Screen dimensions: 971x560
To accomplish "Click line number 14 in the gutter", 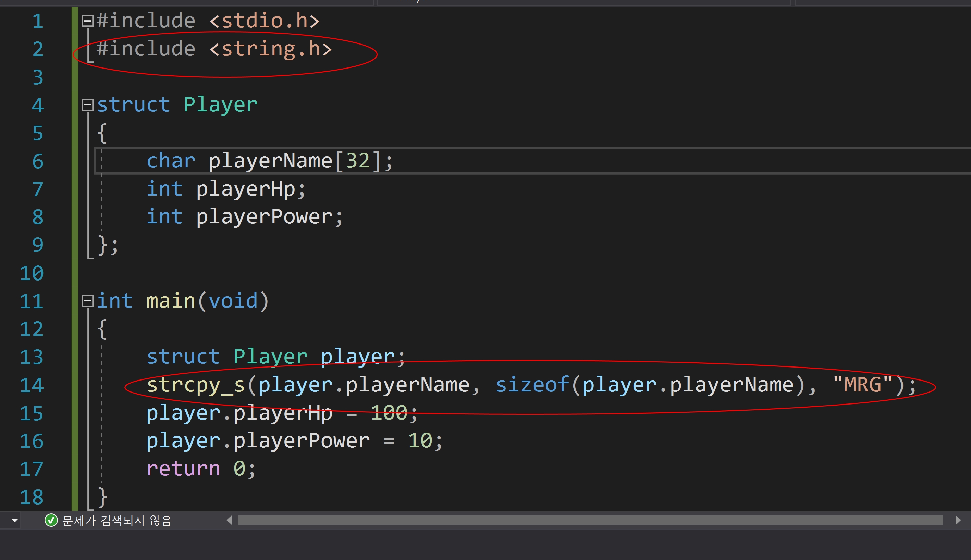I will click(x=32, y=385).
